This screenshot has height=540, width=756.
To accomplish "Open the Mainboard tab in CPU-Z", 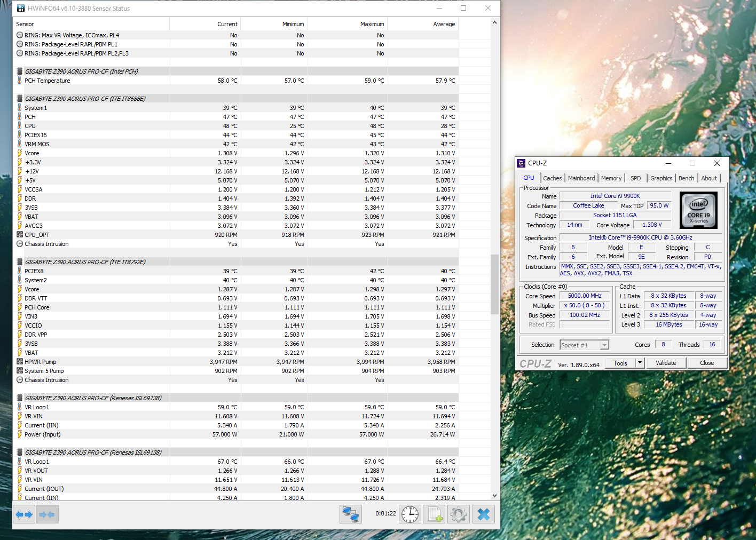I will (x=581, y=178).
